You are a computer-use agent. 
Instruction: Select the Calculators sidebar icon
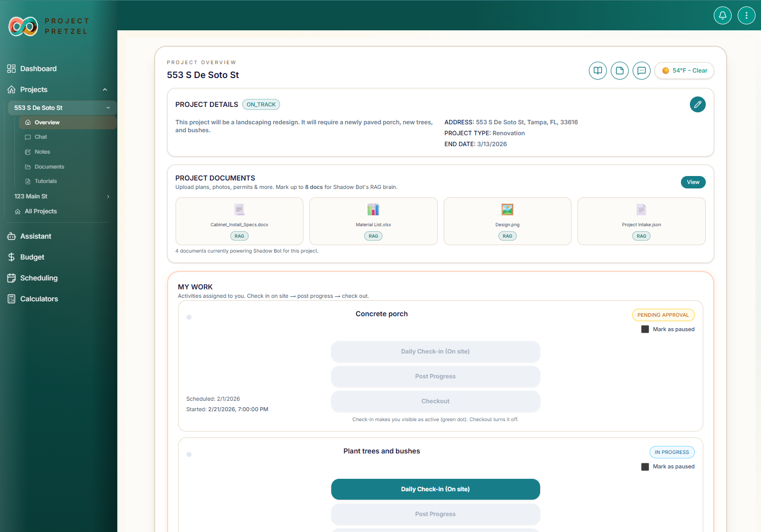pos(11,298)
